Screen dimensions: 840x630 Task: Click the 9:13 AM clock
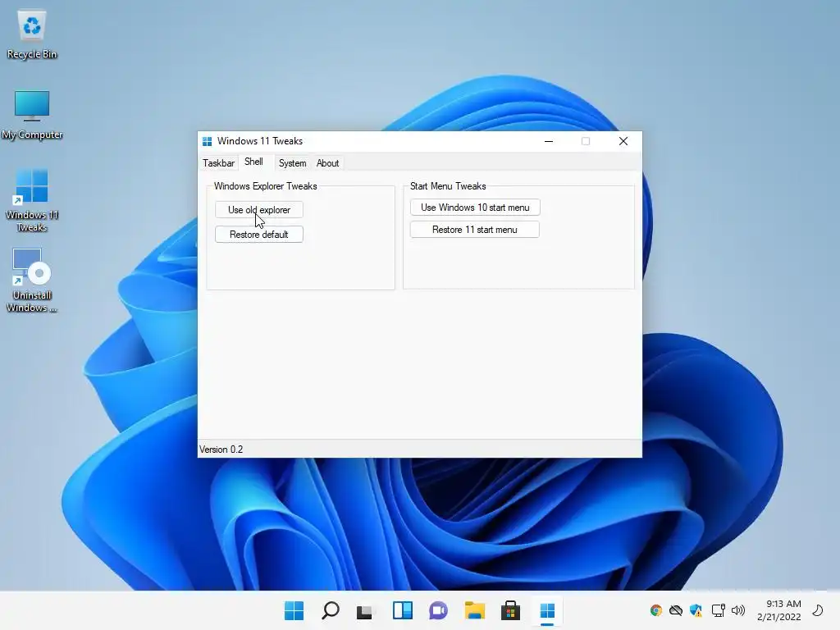point(783,604)
